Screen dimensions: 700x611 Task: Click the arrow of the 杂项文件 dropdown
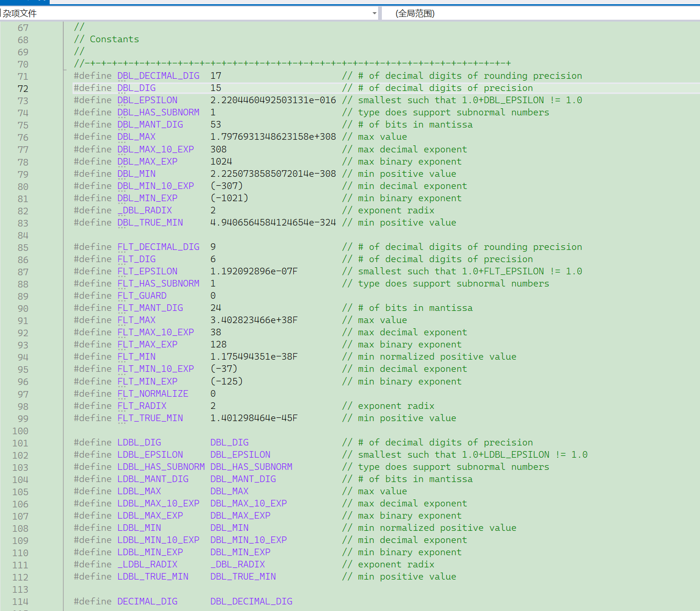[374, 13]
